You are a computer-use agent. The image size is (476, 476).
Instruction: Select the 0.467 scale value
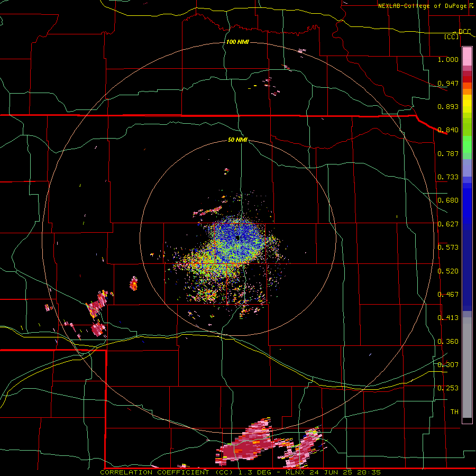coord(448,295)
